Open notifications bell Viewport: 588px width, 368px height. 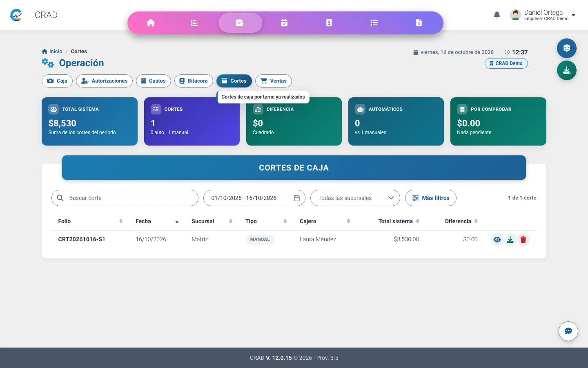click(497, 15)
